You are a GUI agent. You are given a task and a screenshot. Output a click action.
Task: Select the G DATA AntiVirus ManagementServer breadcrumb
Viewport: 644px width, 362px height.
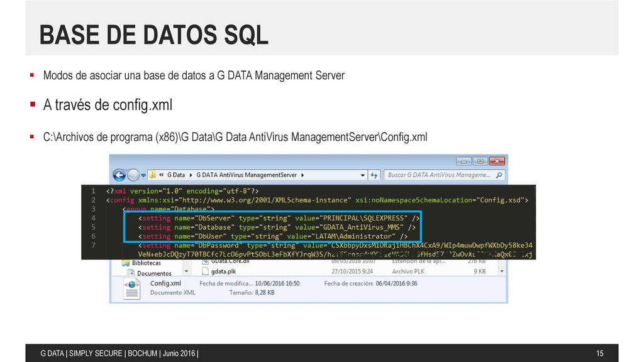[x=247, y=175]
